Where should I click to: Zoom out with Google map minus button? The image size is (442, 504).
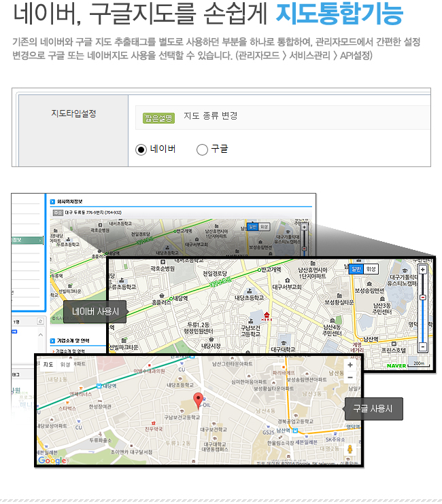[x=350, y=378]
